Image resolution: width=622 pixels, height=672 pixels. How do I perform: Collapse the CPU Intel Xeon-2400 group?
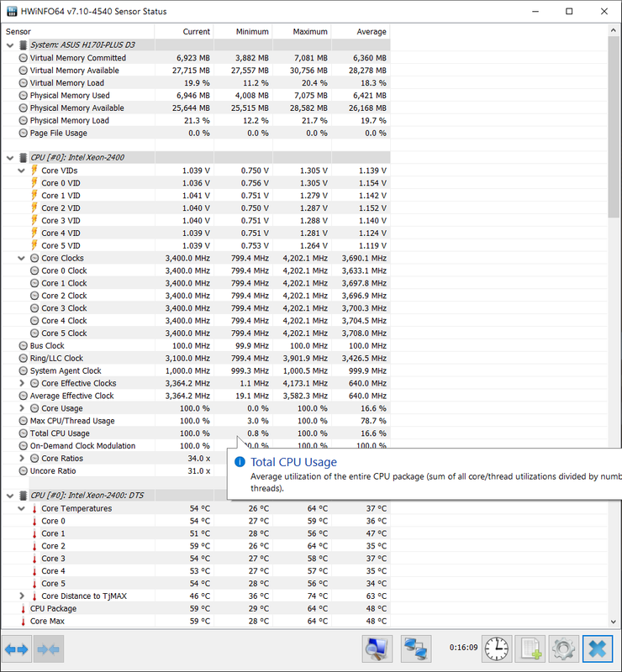point(10,158)
